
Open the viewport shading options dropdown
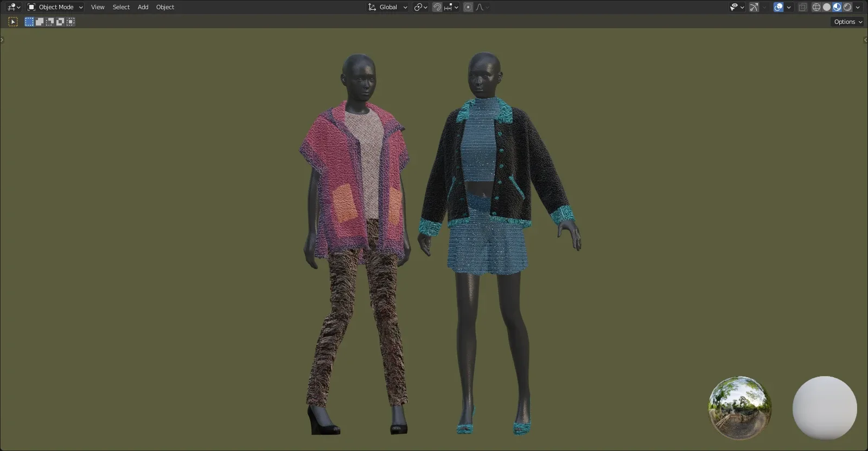pos(858,7)
